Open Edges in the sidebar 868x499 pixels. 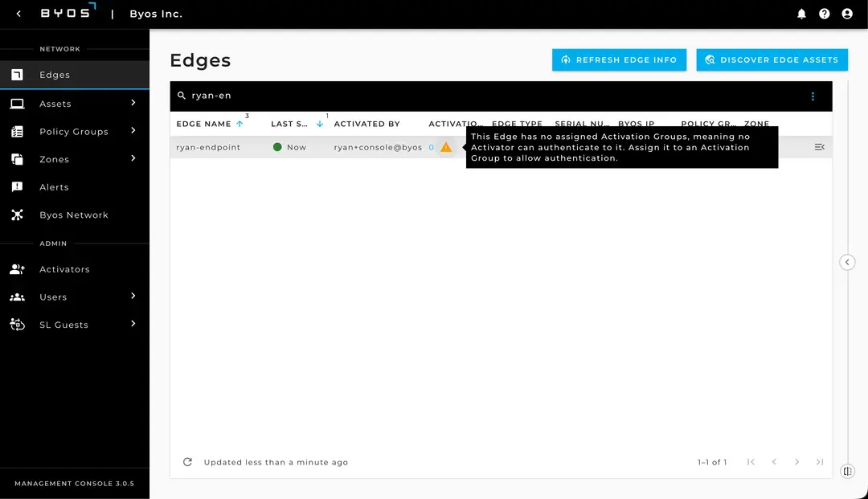click(74, 75)
